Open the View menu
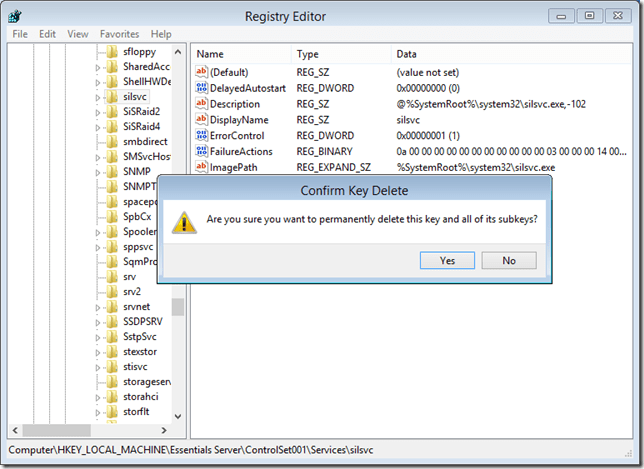This screenshot has width=644, height=469. [x=78, y=34]
